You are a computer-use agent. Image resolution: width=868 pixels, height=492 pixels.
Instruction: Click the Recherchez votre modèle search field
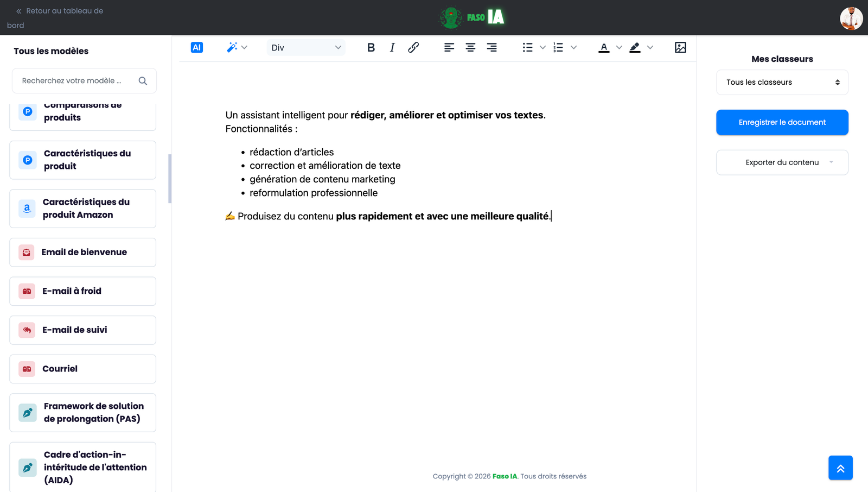[x=76, y=81]
